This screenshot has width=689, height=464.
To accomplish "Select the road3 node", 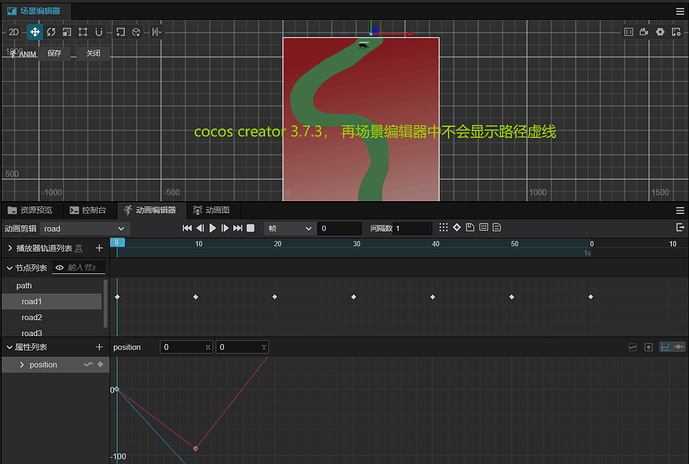I will click(x=52, y=332).
